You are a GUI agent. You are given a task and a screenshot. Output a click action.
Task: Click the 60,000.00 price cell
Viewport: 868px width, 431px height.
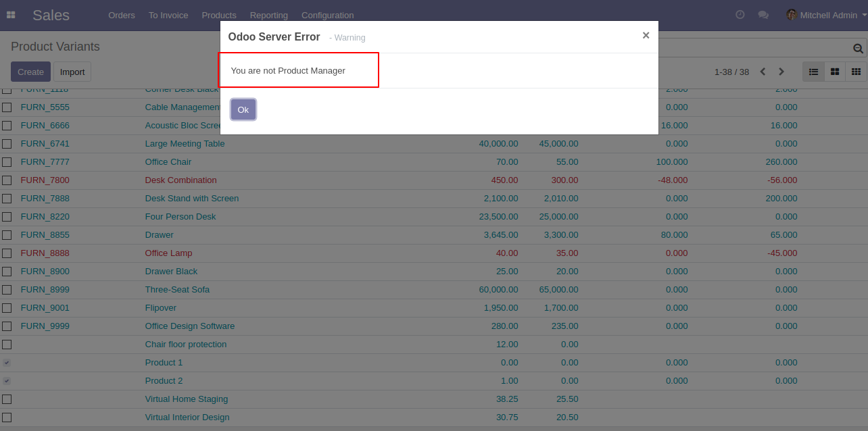pyautogui.click(x=498, y=289)
